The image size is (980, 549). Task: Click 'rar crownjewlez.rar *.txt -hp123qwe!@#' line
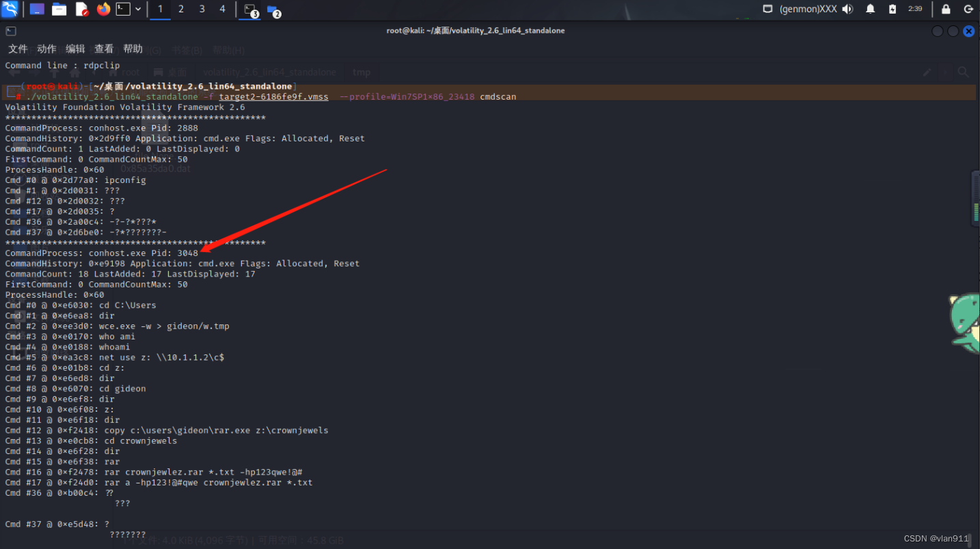pyautogui.click(x=154, y=472)
